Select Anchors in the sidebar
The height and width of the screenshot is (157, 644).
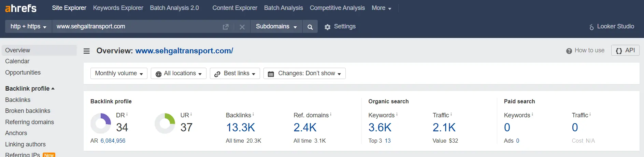[x=16, y=133]
